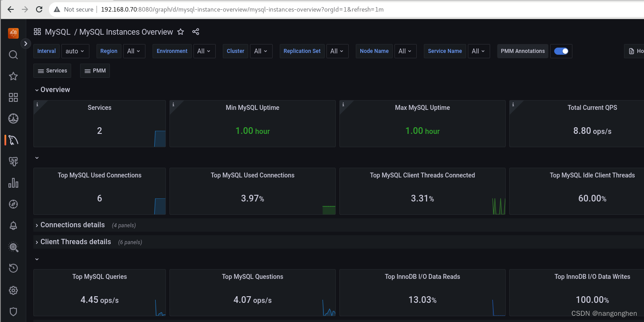Open the Services links menu
The image size is (644, 322).
pyautogui.click(x=52, y=71)
